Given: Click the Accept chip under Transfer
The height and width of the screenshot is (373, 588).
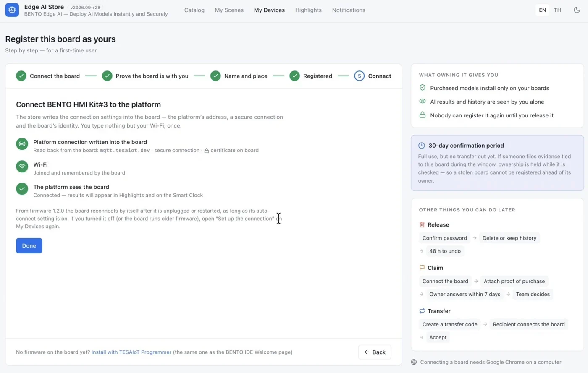Looking at the screenshot, I should point(438,337).
